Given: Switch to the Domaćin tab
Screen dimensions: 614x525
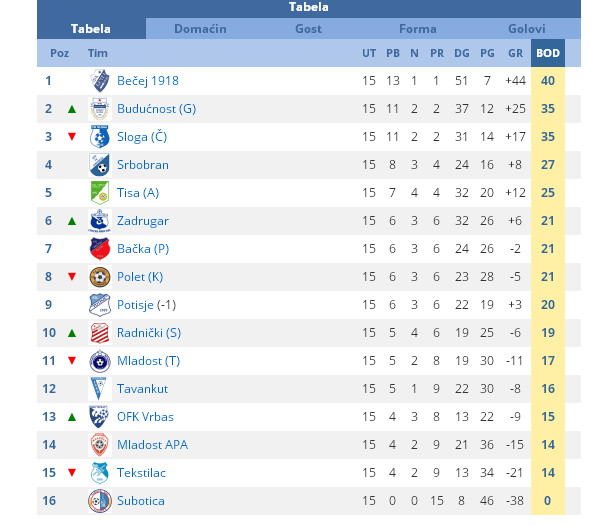Looking at the screenshot, I should [200, 29].
